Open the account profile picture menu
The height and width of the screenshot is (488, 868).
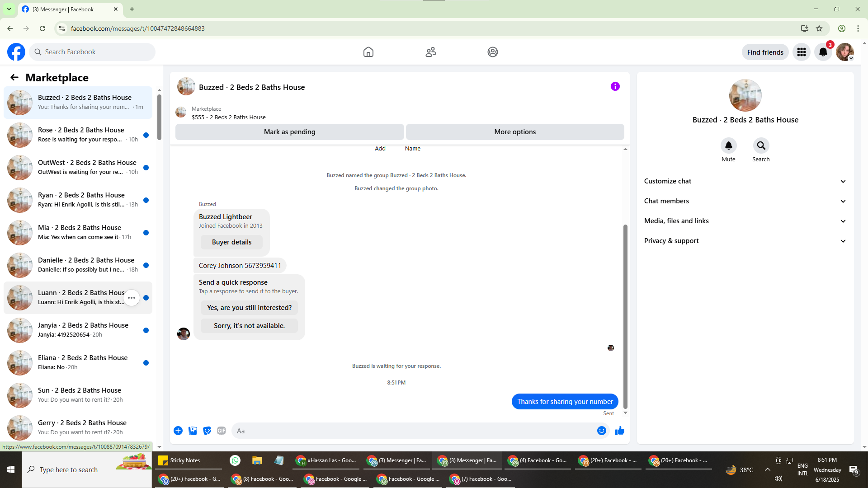[845, 52]
